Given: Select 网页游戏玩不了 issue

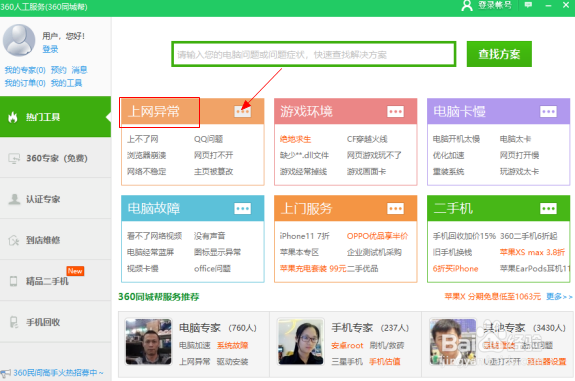Looking at the screenshot, I should [374, 155].
